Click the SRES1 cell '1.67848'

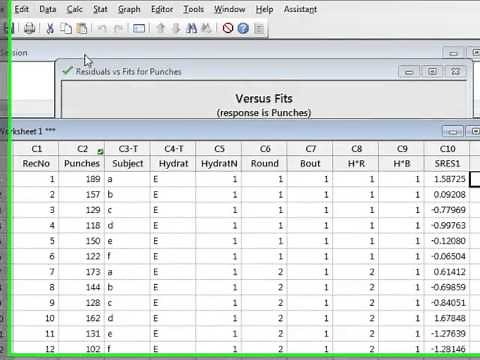[447, 318]
